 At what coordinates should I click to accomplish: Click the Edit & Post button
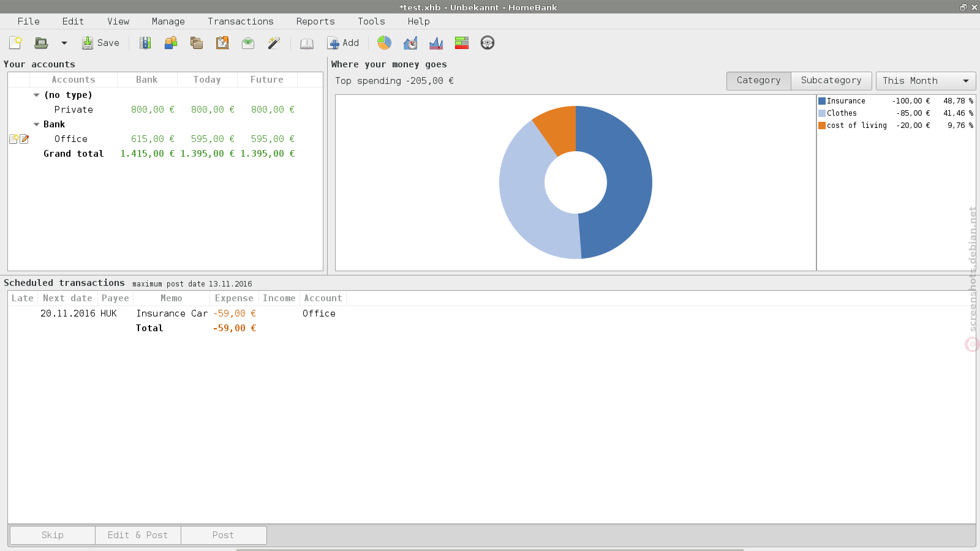pos(138,535)
